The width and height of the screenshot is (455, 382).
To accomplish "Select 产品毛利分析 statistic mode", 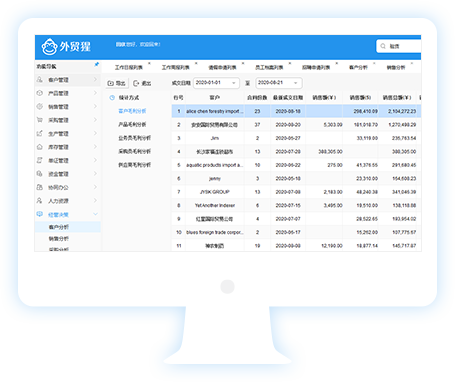I will click(x=132, y=124).
